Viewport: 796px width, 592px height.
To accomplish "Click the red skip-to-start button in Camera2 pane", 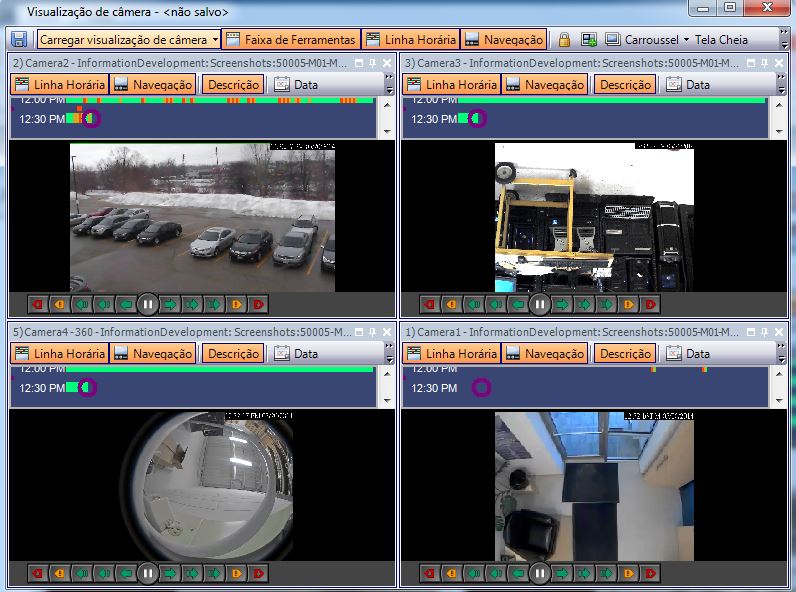I will pyautogui.click(x=38, y=304).
